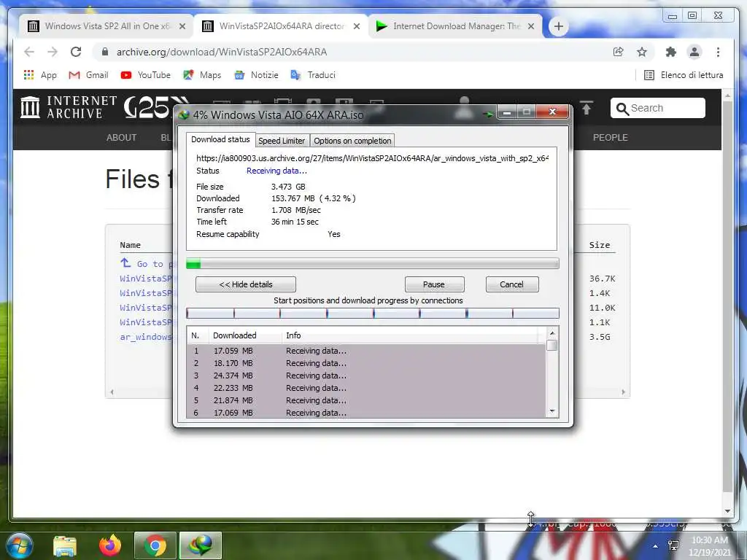This screenshot has height=560, width=747.
Task: Open the Maps bookmark
Action: (x=203, y=75)
